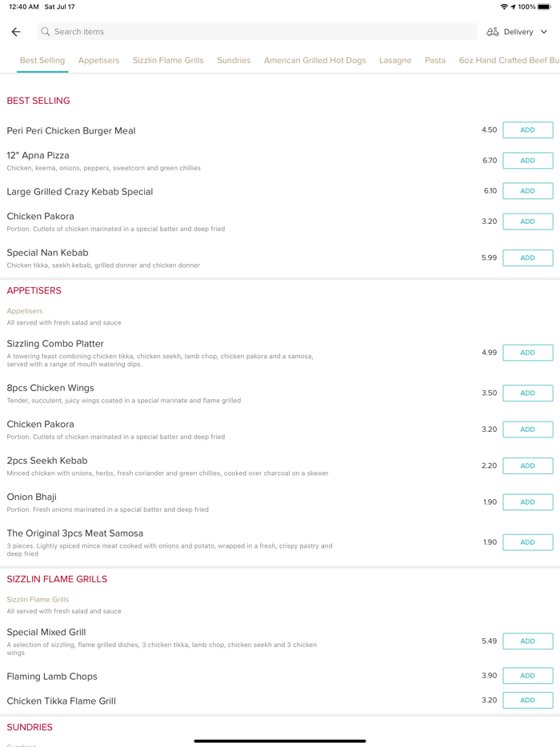Add Special Mixed Grill

pyautogui.click(x=527, y=641)
